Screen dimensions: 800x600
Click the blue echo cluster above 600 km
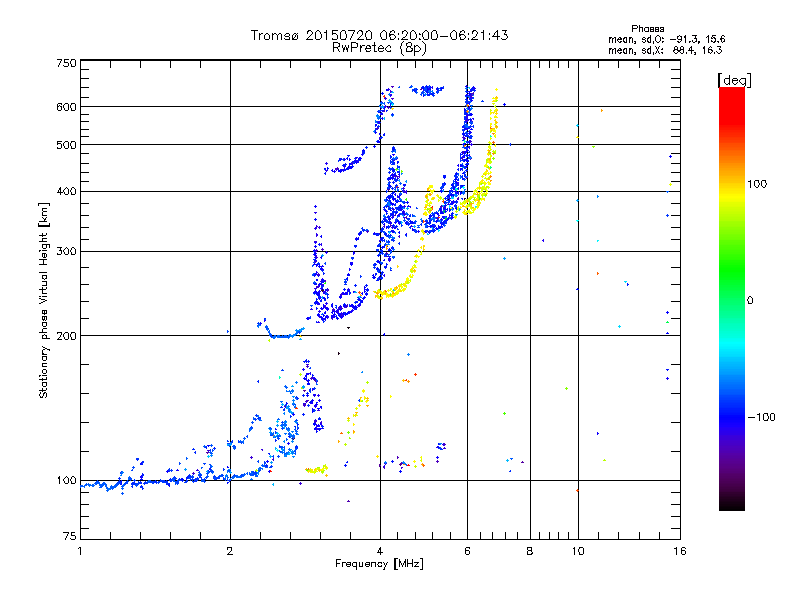coord(428,90)
